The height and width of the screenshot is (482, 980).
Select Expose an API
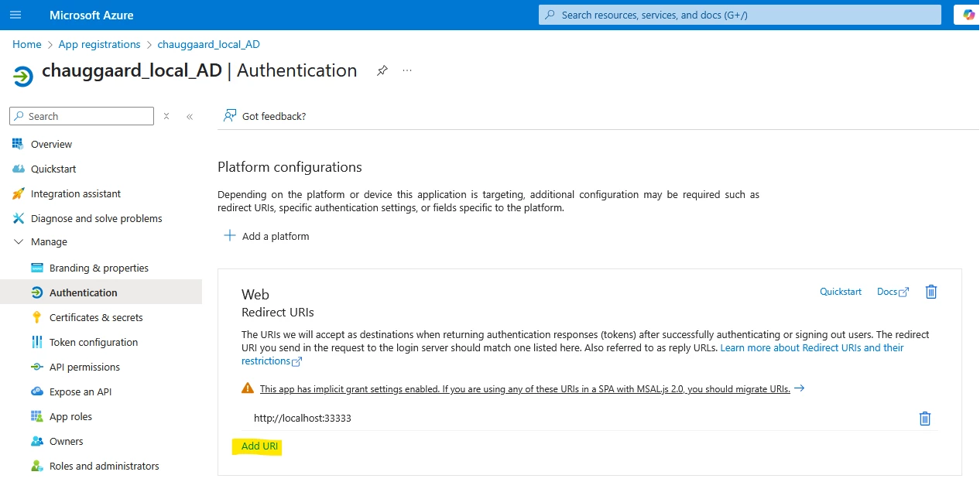pos(81,391)
